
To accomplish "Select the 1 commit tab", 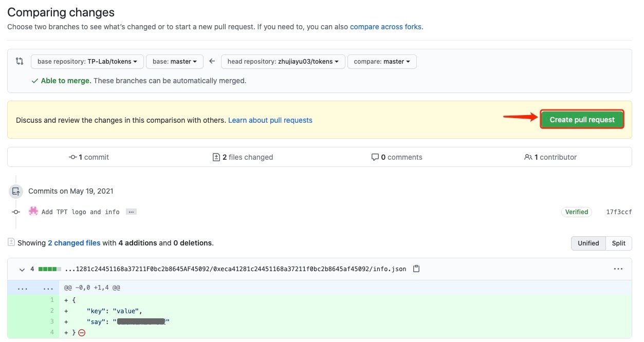I will 89,157.
